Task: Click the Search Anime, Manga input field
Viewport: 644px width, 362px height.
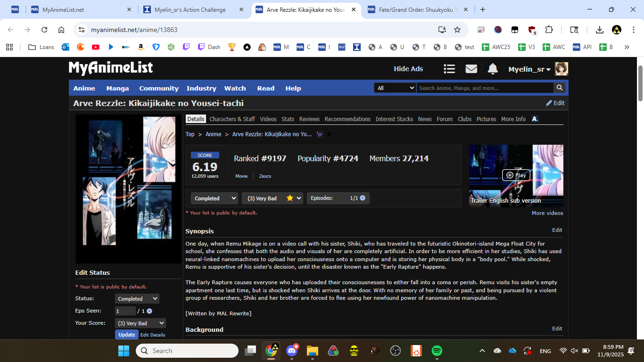Action: (485, 88)
